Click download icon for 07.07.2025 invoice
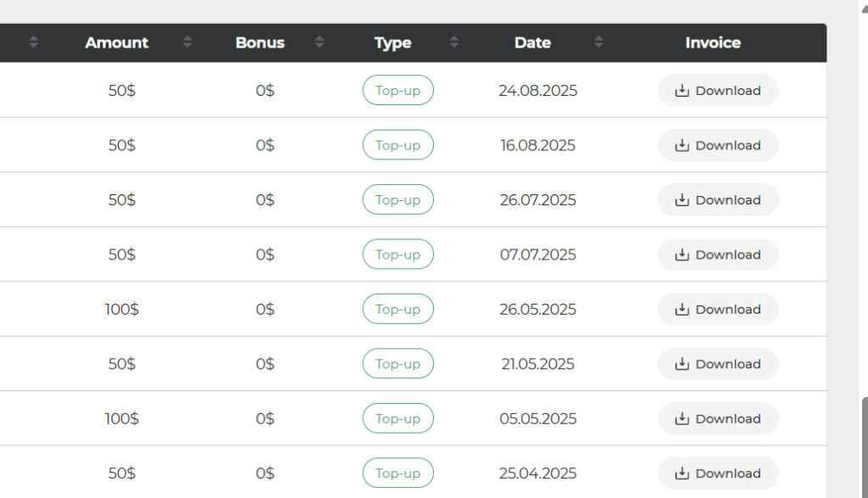This screenshot has width=868, height=498. click(x=682, y=255)
